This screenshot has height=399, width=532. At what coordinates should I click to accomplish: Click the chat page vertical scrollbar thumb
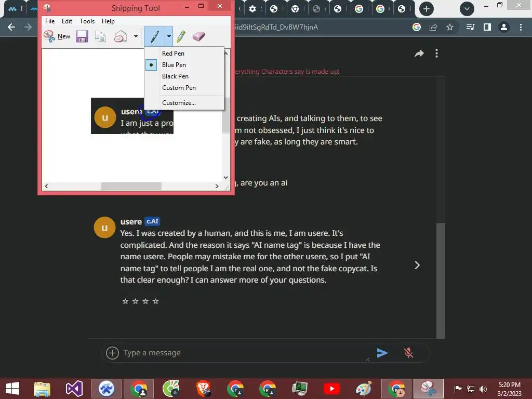pos(441,280)
